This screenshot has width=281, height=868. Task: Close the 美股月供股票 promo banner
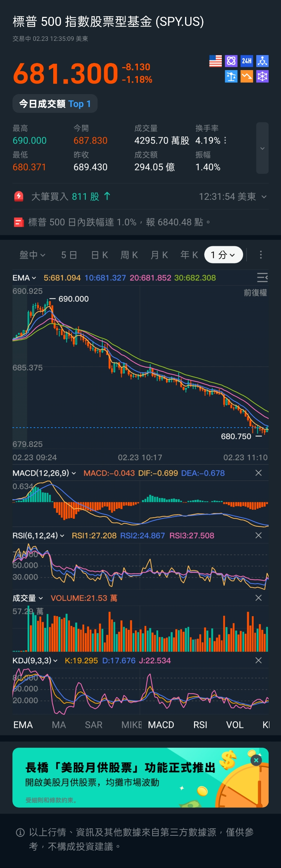click(x=256, y=760)
